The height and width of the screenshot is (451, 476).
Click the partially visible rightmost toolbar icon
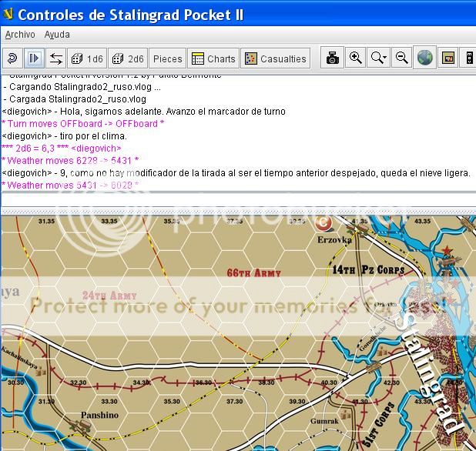pyautogui.click(x=468, y=58)
